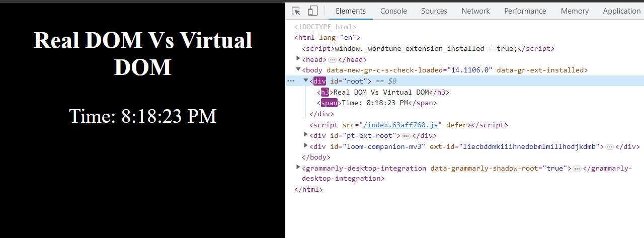Screen dimensions: 644x238
Task: Switch to the Elements tab
Action: [x=351, y=11]
